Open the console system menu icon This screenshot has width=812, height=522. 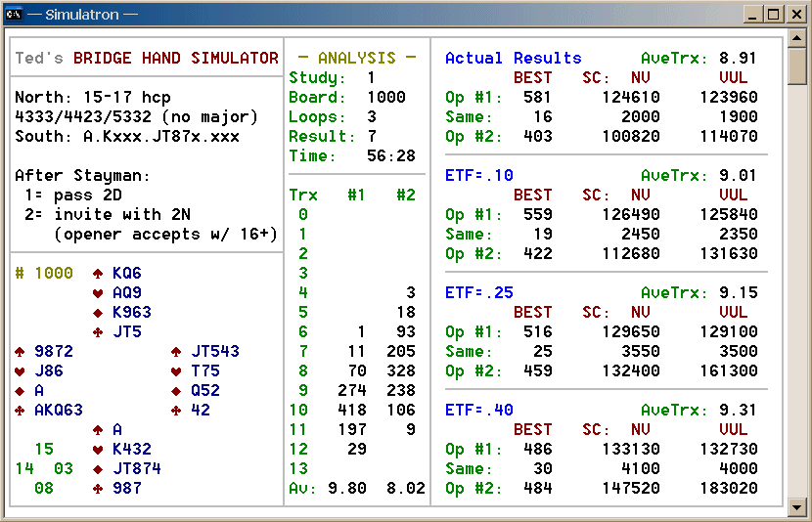click(13, 14)
